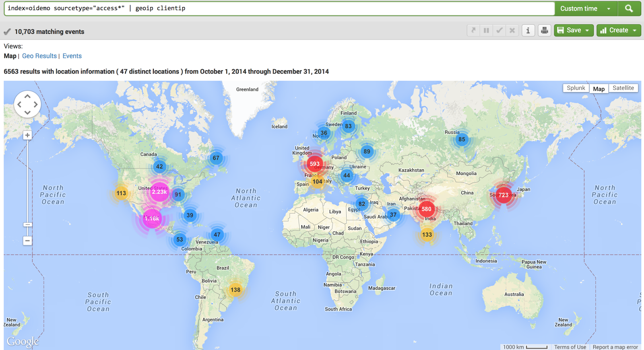Click the 89 cluster east of Poland
Viewport: 644px width, 350px height.
[367, 152]
